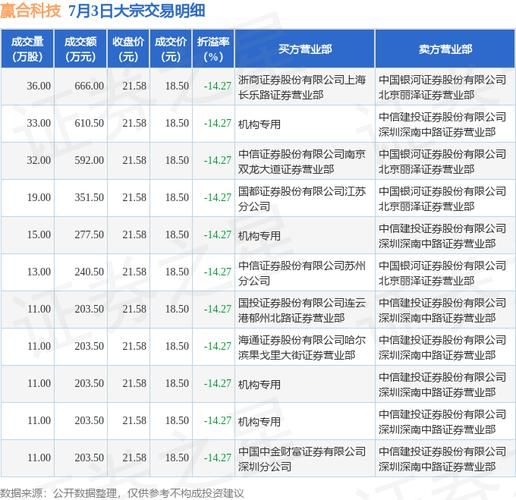Viewport: 516px width, 500px height.
Task: Click seller 中国银河证券 in the 32.00 row
Action: pos(443,162)
